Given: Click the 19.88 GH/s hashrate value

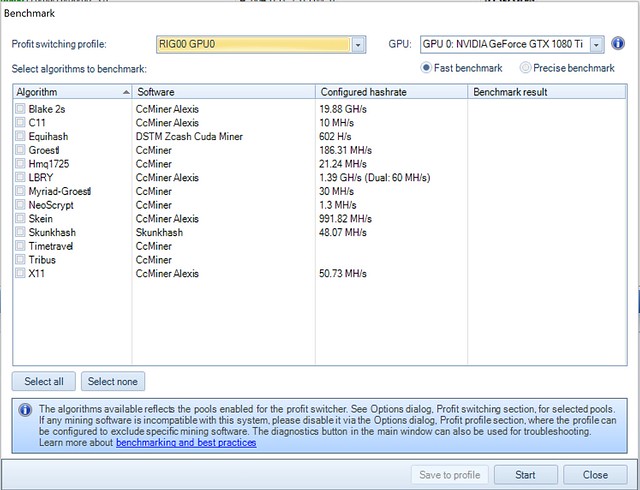Looking at the screenshot, I should click(x=343, y=109).
